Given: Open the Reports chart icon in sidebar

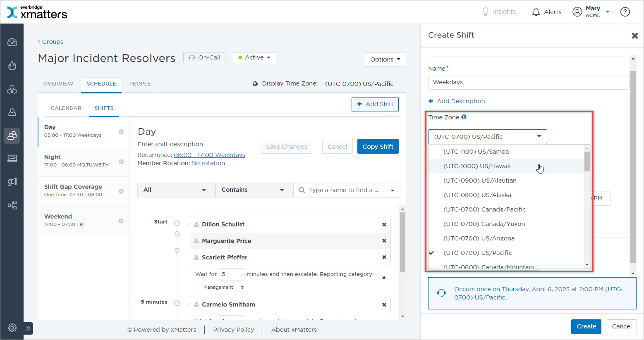Looking at the screenshot, I should (12, 158).
